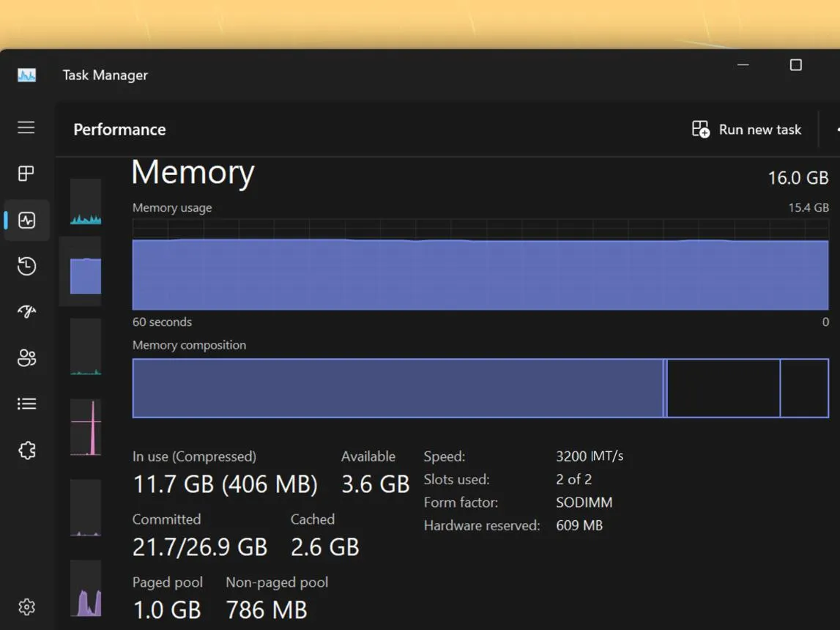
Task: Select the purple graph thumbnail at bottom
Action: click(86, 588)
